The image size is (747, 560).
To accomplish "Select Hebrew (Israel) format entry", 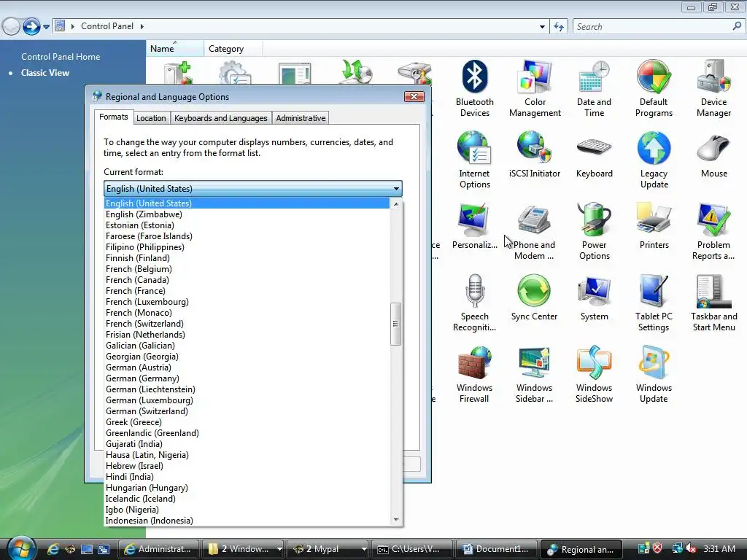I will (247, 466).
